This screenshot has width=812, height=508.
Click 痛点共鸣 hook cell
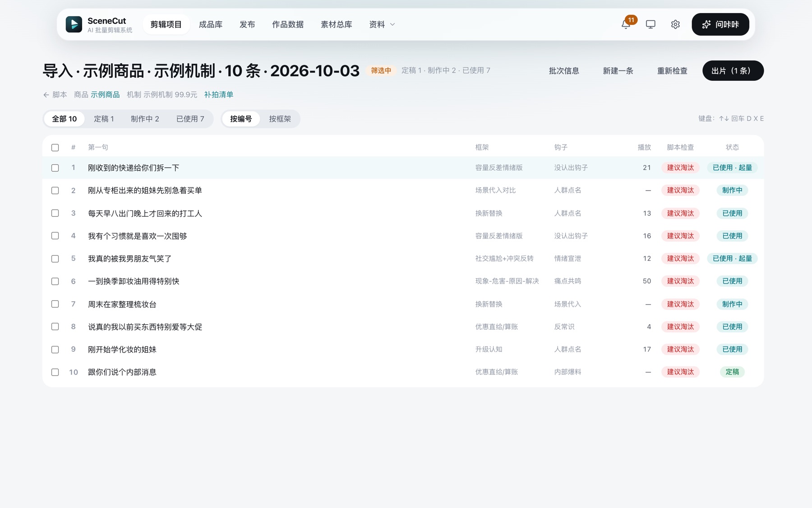[x=567, y=281]
